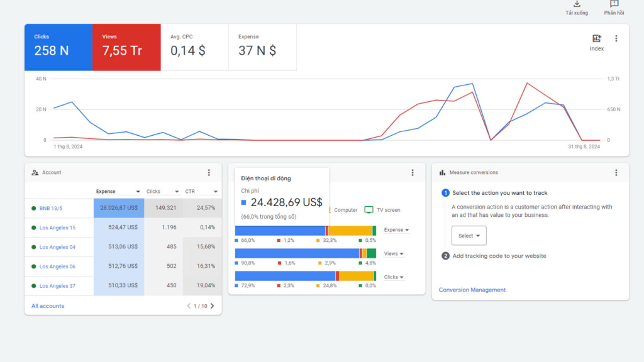Click the Index chart metrics icon

pos(596,39)
